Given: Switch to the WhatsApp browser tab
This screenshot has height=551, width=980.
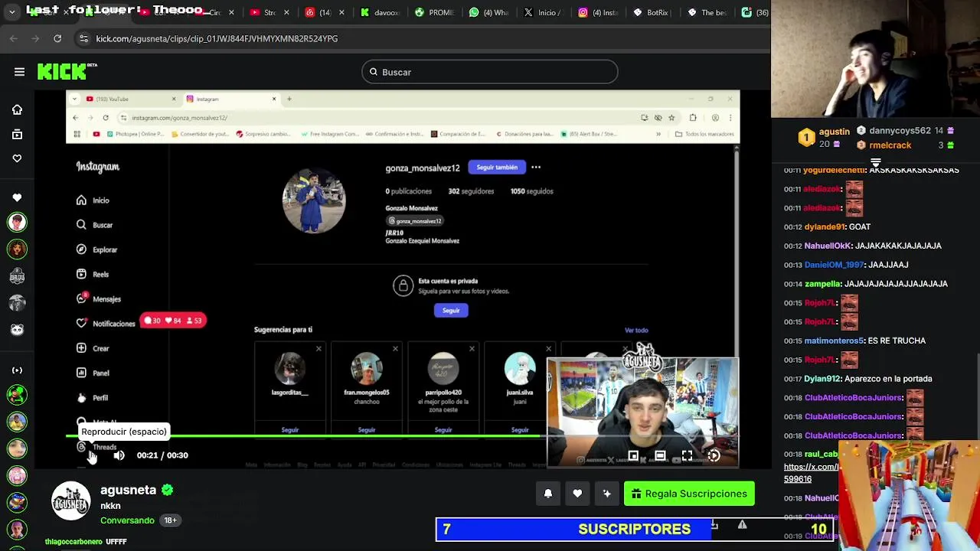Looking at the screenshot, I should pos(490,12).
